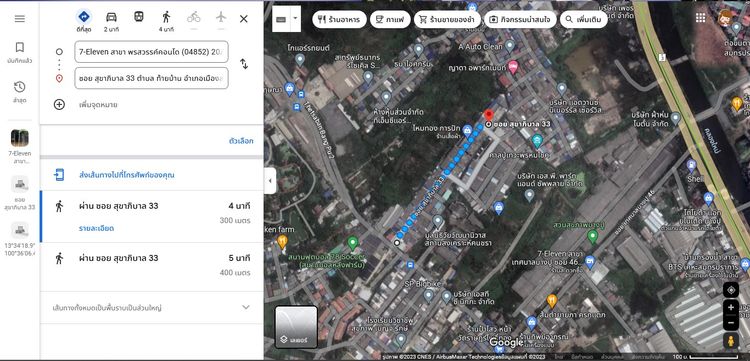Image resolution: width=750 pixels, height=361 pixels.
Task: Zoom in on the map
Action: (730, 307)
